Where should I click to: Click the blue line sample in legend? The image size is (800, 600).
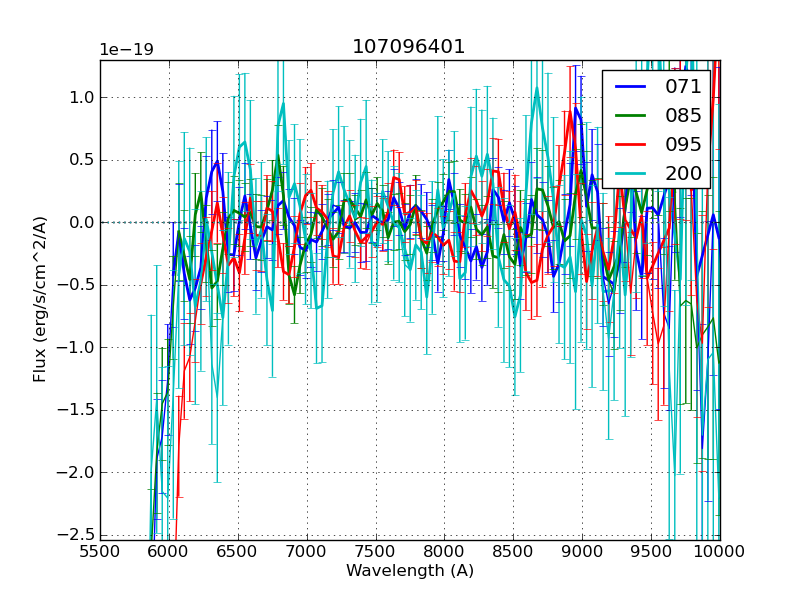[x=630, y=87]
